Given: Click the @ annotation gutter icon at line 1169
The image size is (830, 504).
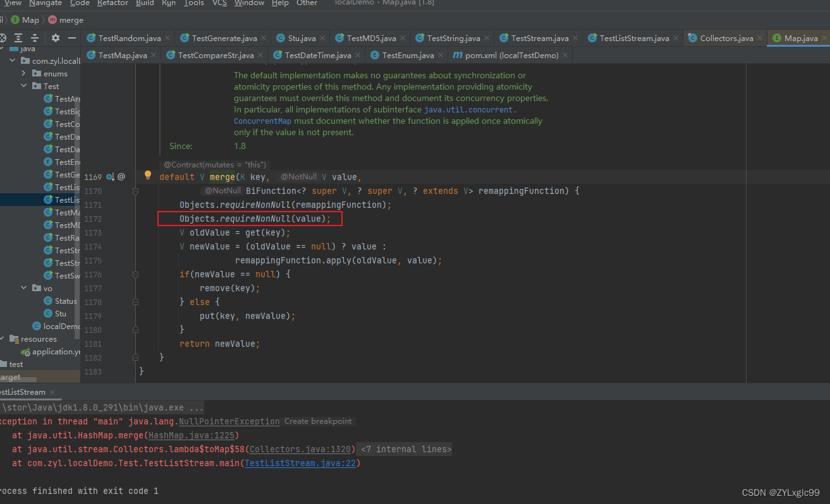Looking at the screenshot, I should pos(121,177).
